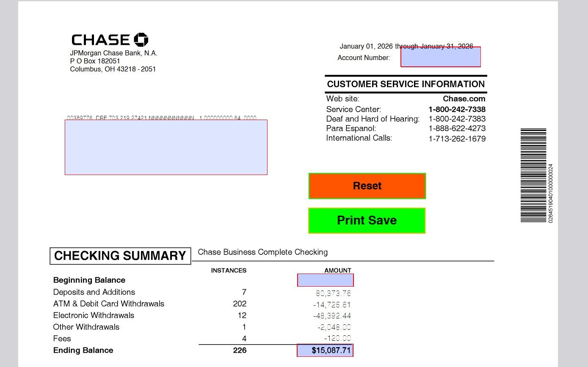Click the Account Number input field
Screen dimensions: 588x367
pos(441,57)
